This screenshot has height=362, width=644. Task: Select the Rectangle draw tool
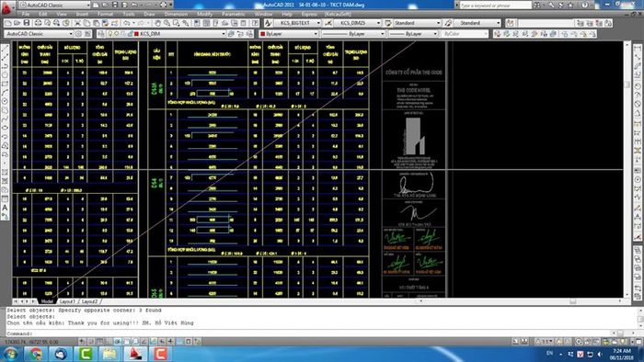pyautogui.click(x=5, y=84)
